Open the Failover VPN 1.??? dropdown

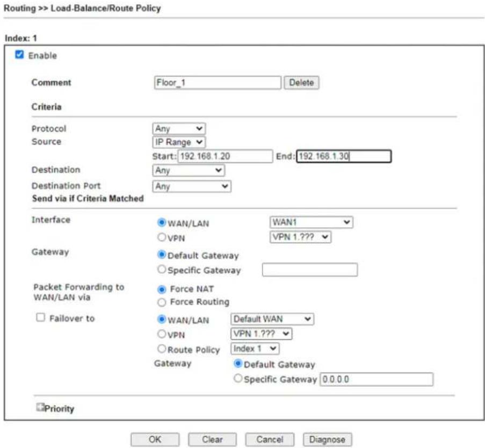click(261, 334)
